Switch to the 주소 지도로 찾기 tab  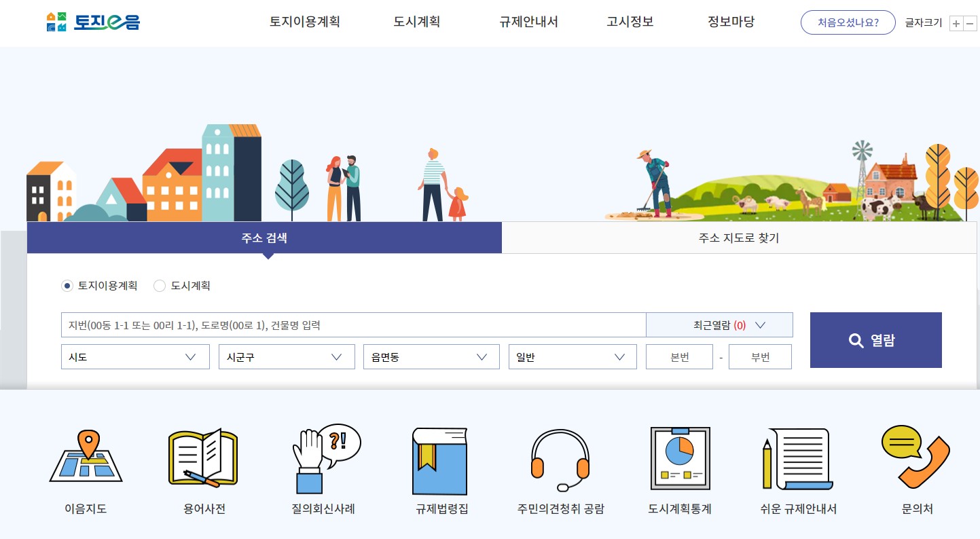(738, 238)
